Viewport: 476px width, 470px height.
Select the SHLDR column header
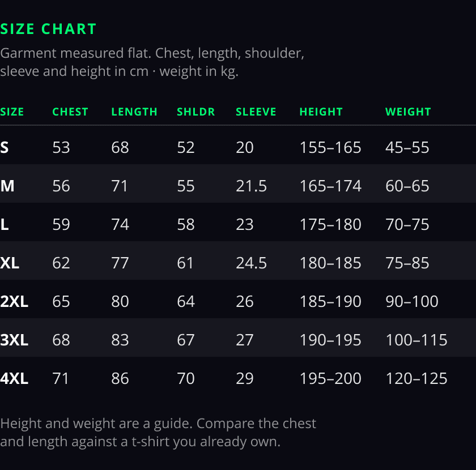[x=196, y=112]
